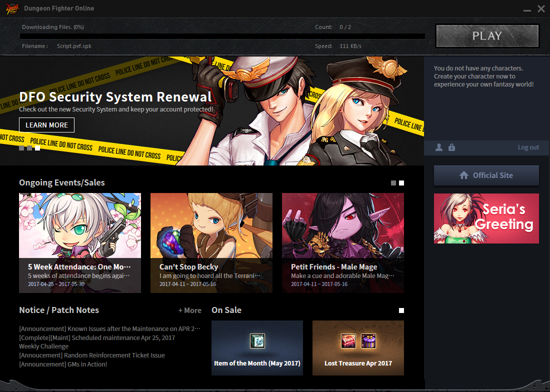The height and width of the screenshot is (392, 550).
Task: Open Random Reinforcement Ticket Issue notice
Action: pos(92,355)
